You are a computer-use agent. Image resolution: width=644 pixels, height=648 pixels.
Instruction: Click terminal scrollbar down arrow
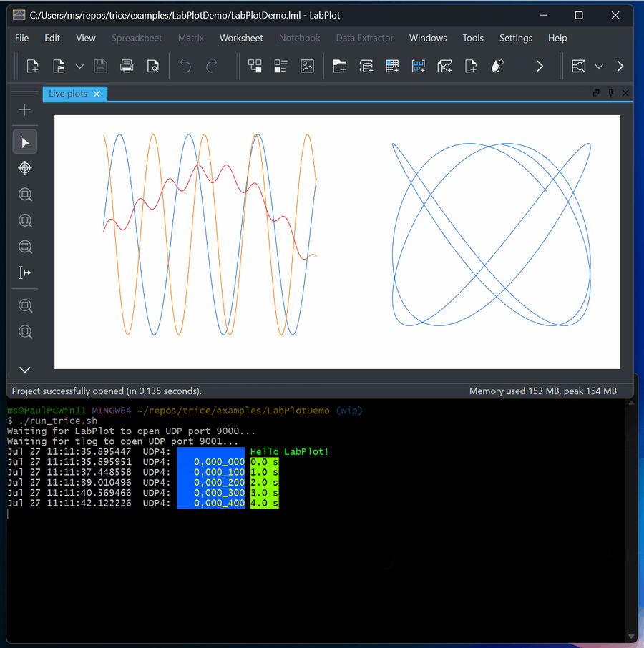[631, 637]
